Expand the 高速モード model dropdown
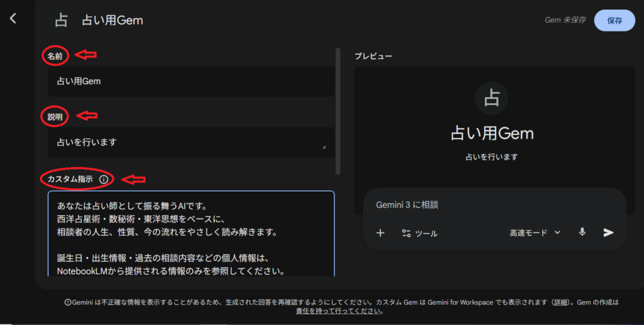This screenshot has width=644, height=325. pyautogui.click(x=535, y=232)
